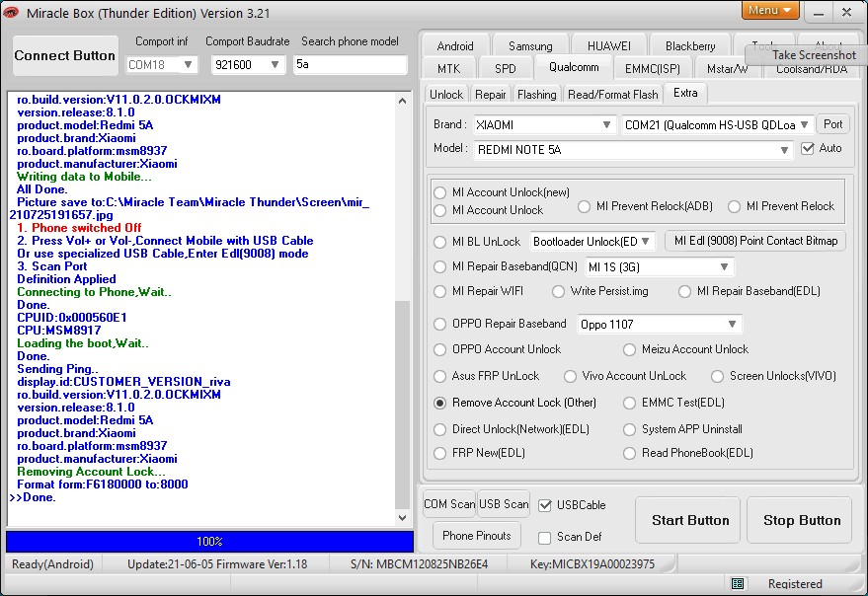
Task: Open the HUAWEI tab
Action: point(609,46)
